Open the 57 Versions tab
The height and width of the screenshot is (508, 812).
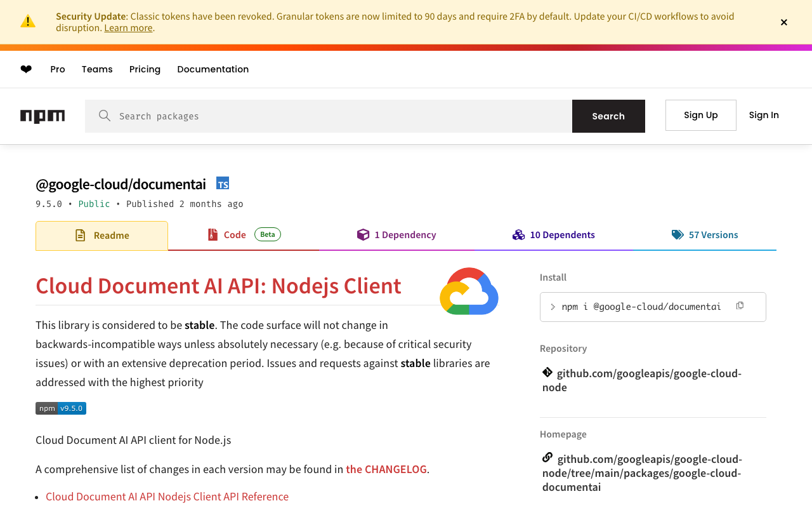pyautogui.click(x=705, y=235)
